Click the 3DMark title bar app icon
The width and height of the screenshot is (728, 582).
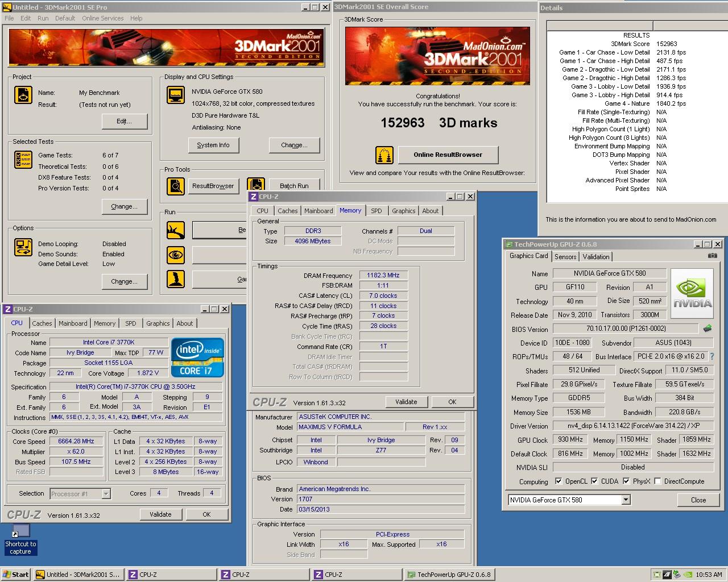[x=7, y=7]
